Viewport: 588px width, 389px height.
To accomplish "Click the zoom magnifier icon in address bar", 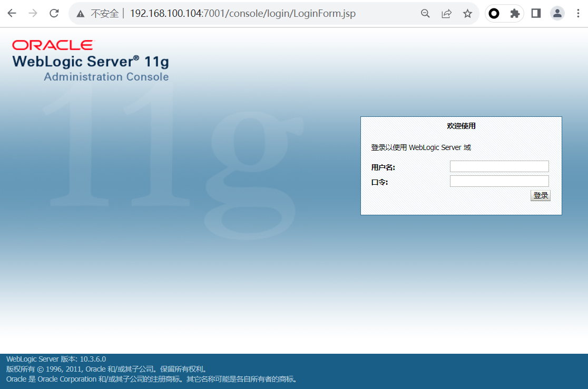I will (x=425, y=14).
